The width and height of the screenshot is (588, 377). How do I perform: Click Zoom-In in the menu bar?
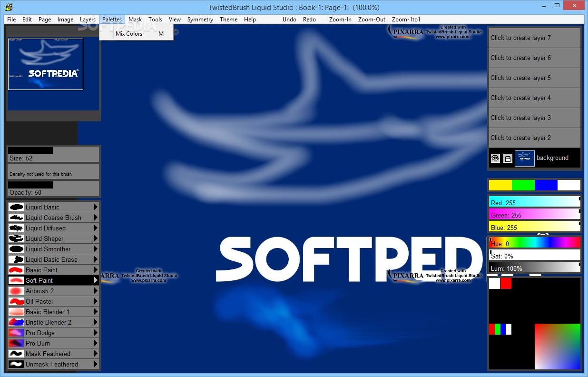pyautogui.click(x=340, y=20)
